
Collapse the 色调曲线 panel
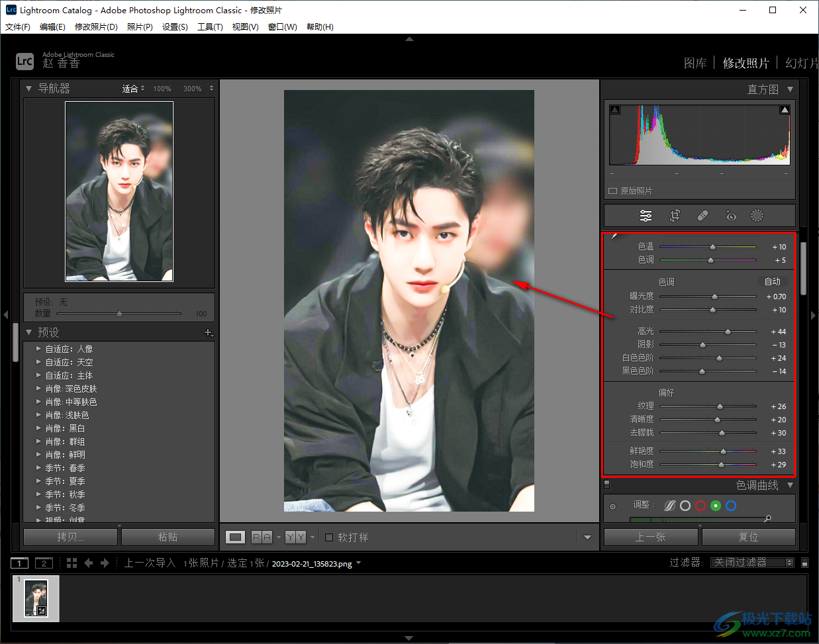click(790, 485)
